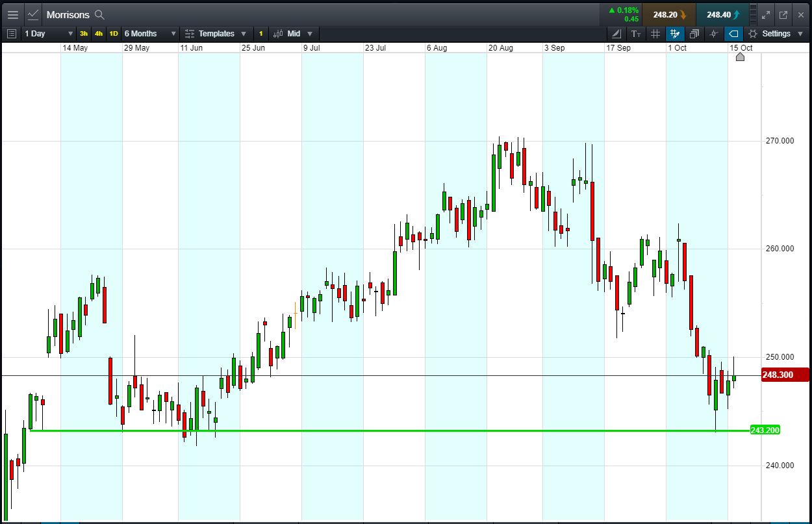This screenshot has height=524, width=812.
Task: Open the 1 Day interval dropdown
Action: 49,34
